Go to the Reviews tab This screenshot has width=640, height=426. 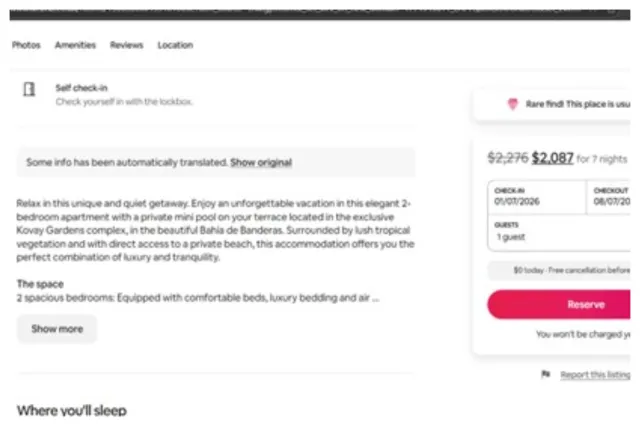pos(126,45)
